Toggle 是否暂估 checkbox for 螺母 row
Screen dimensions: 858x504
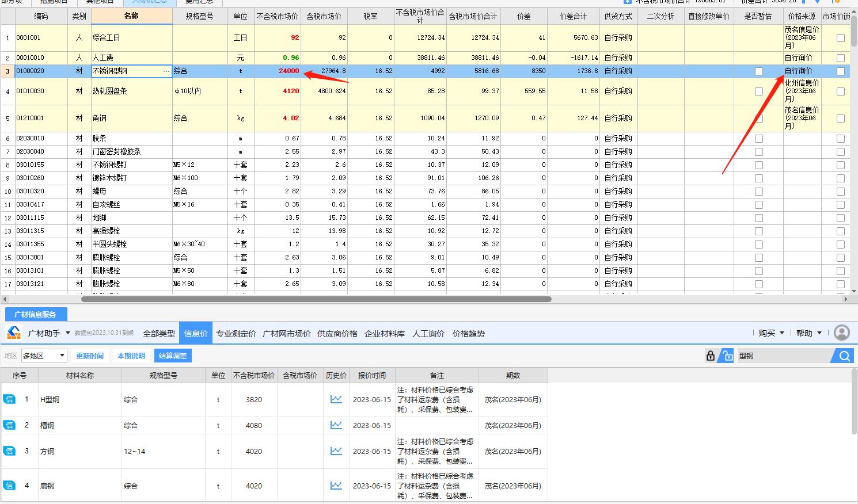[759, 192]
